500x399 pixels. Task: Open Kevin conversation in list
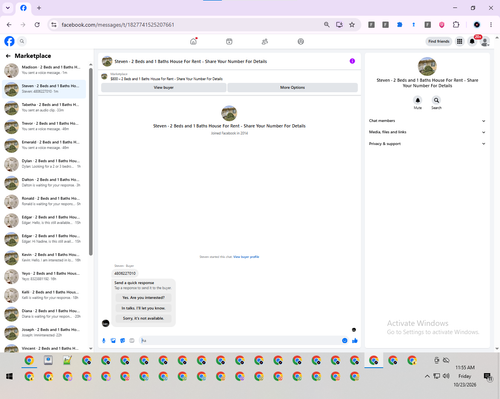click(44, 257)
